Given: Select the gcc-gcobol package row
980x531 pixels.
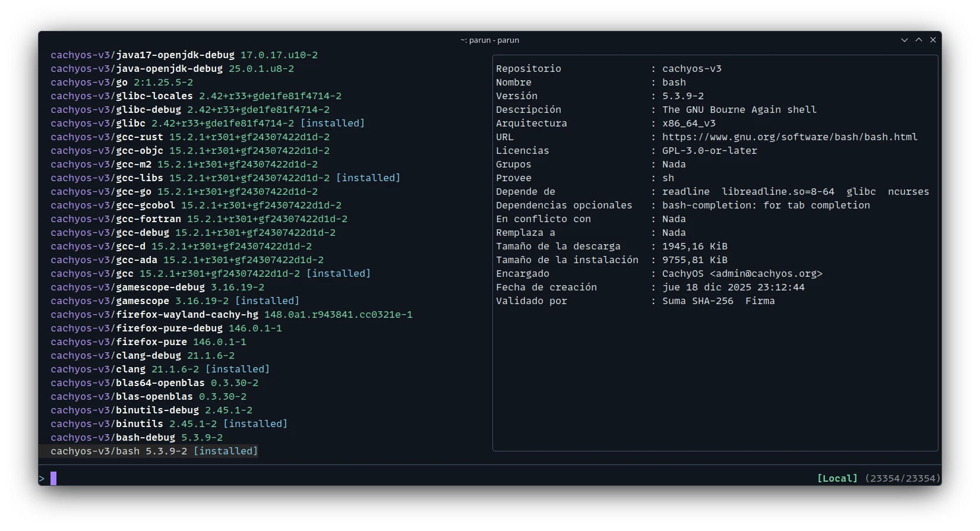Looking at the screenshot, I should pyautogui.click(x=196, y=206).
